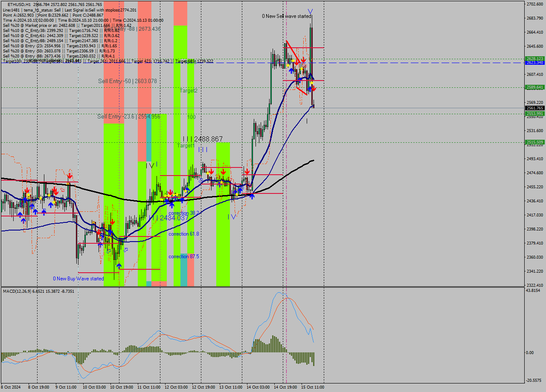Click '0 New Sell wave started' text
This screenshot has width=546, height=392.
point(287,16)
